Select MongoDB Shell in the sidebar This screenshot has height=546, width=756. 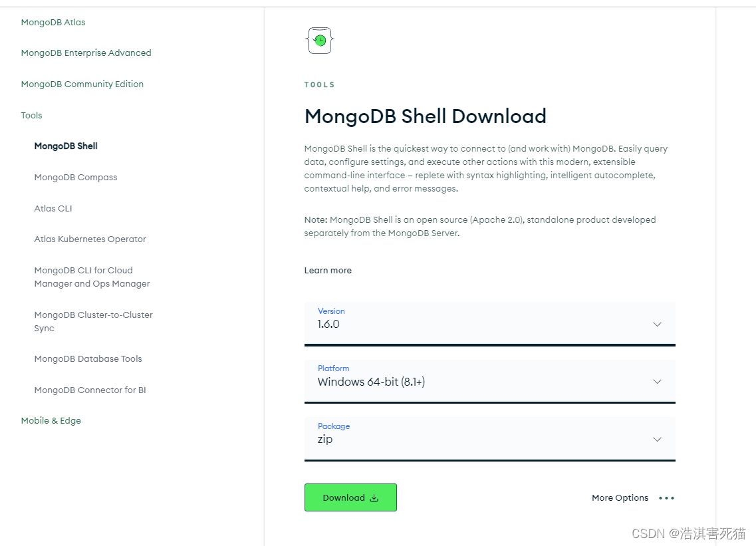(x=66, y=146)
